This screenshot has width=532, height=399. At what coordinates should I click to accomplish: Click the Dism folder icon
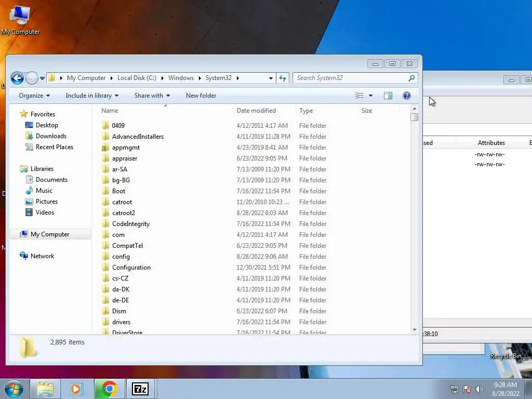[105, 311]
